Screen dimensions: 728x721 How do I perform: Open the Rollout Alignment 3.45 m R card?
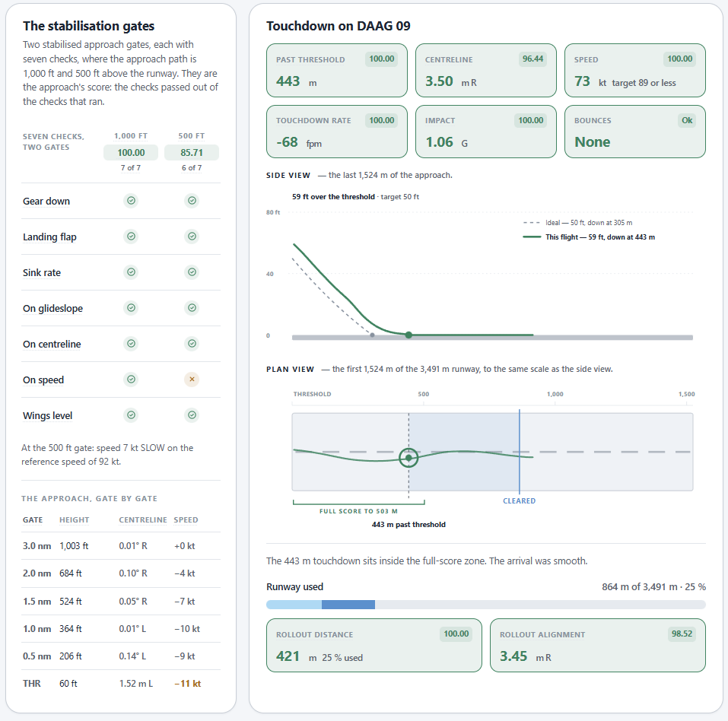click(598, 645)
